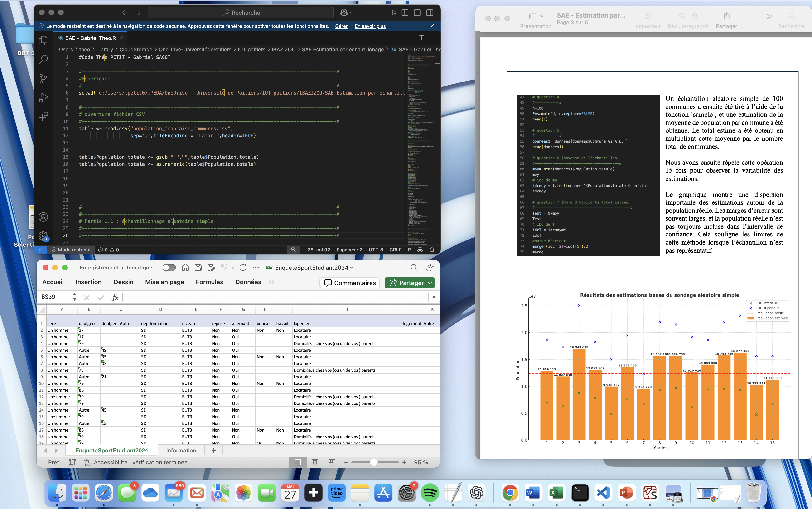Open the Preview Présentation sidebar dropdown
Image resolution: width=812 pixels, height=509 pixels.
coord(541,16)
